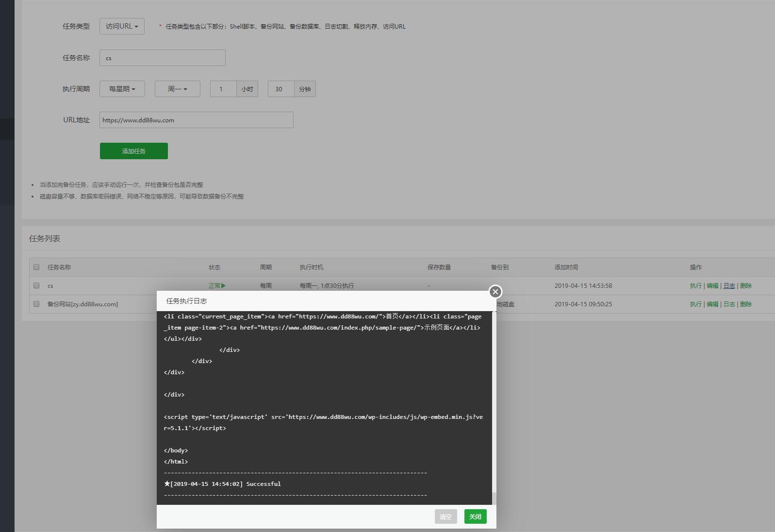Close the log dialog with X icon
The image size is (775, 532).
point(495,292)
